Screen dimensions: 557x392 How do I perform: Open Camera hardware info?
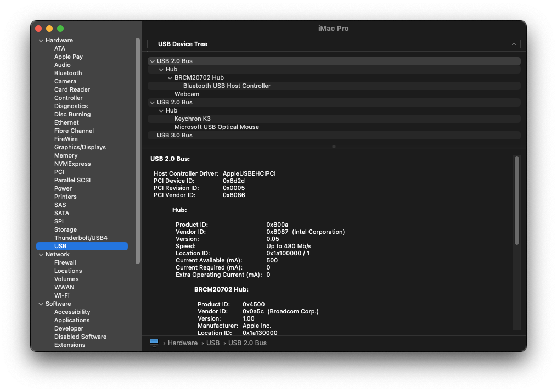pos(65,81)
